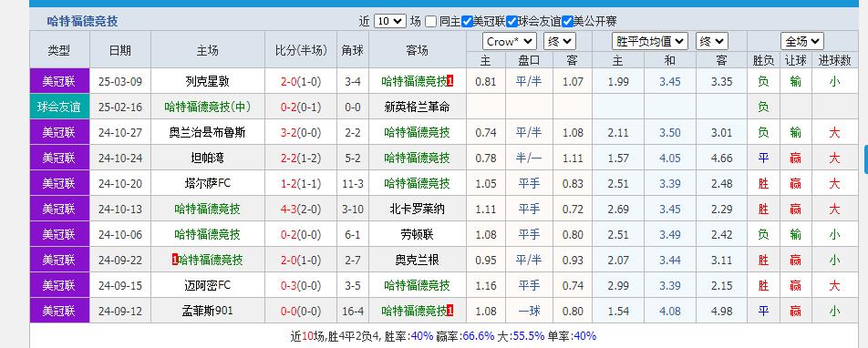Uncheck the 美公开赛 filter checkbox
868x348 pixels.
pos(567,22)
